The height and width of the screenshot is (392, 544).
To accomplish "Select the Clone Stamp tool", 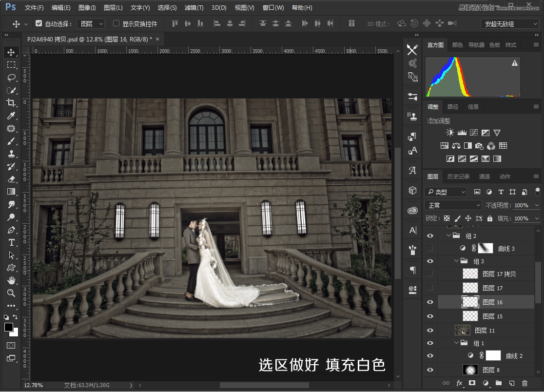I will (x=11, y=154).
